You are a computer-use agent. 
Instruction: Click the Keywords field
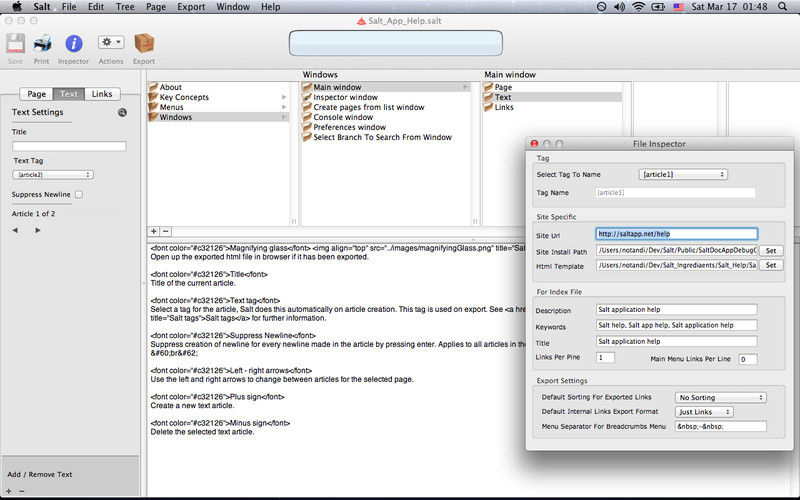[x=677, y=325]
